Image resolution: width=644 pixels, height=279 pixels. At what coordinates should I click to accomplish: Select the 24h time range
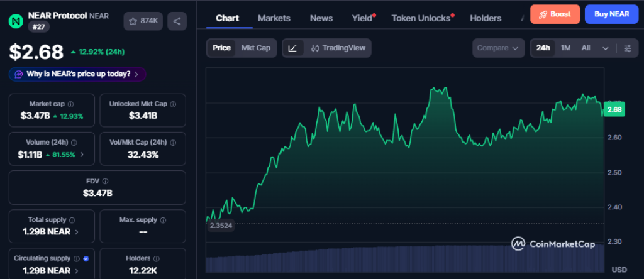click(x=543, y=48)
